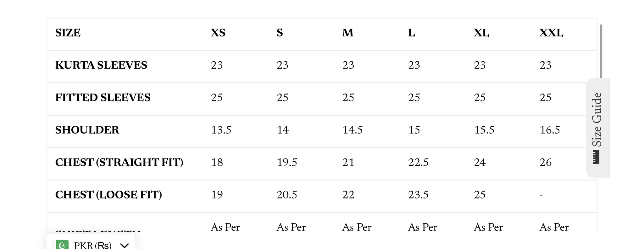
Task: Click the shoulder value 13.5 for XS
Action: coord(221,130)
